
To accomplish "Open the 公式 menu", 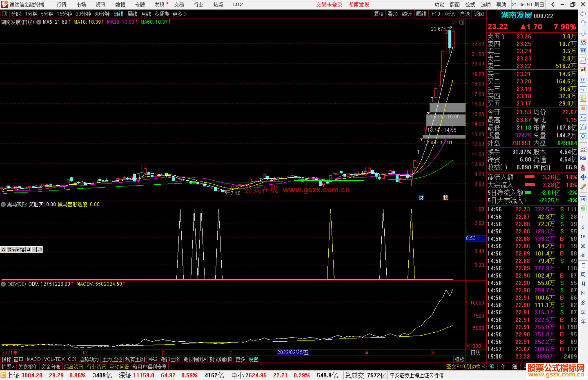I will point(470,4).
